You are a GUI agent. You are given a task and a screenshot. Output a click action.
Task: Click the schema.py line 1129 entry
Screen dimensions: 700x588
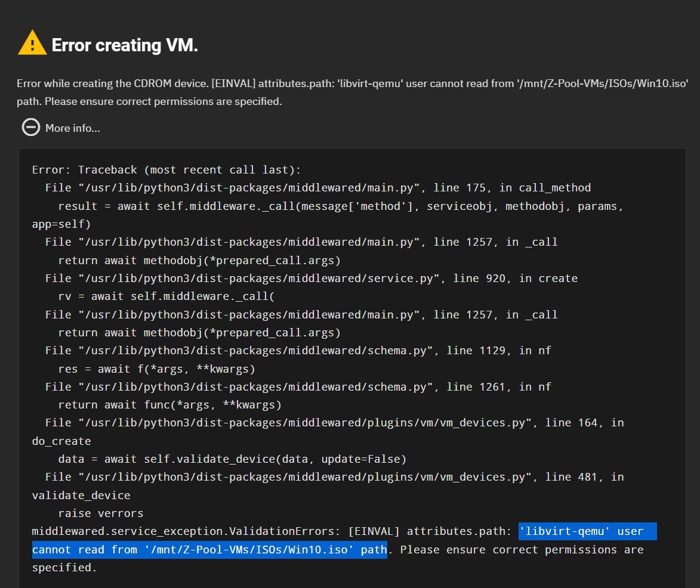coord(298,351)
